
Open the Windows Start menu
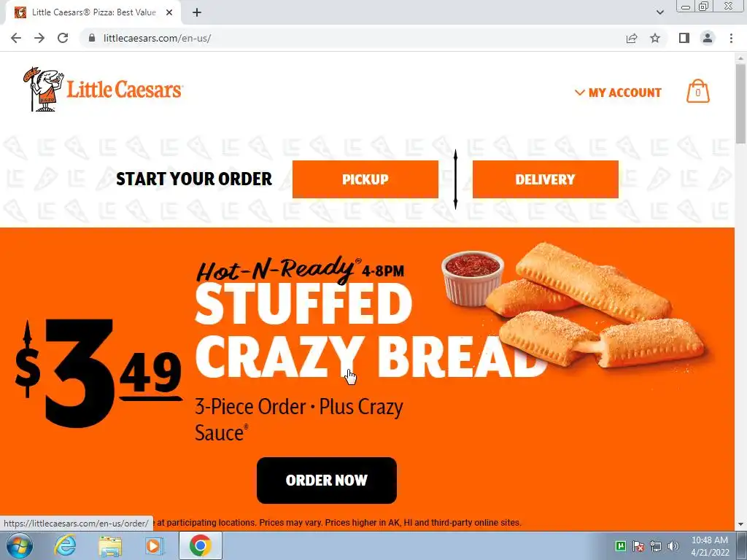pyautogui.click(x=20, y=545)
